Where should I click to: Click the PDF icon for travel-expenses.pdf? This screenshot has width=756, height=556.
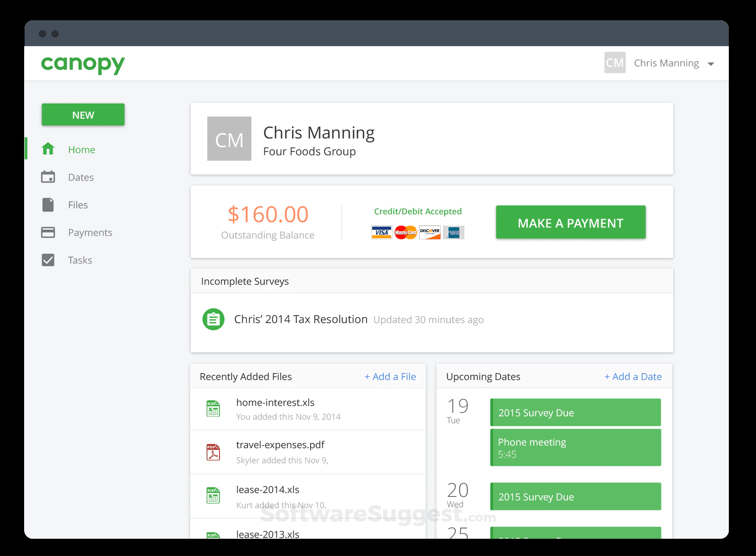click(x=213, y=452)
